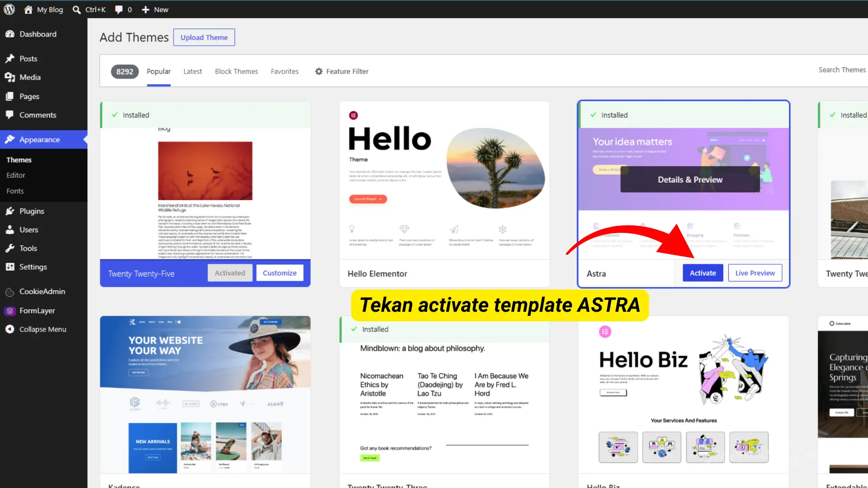Switch to the Popular tab

click(x=159, y=71)
